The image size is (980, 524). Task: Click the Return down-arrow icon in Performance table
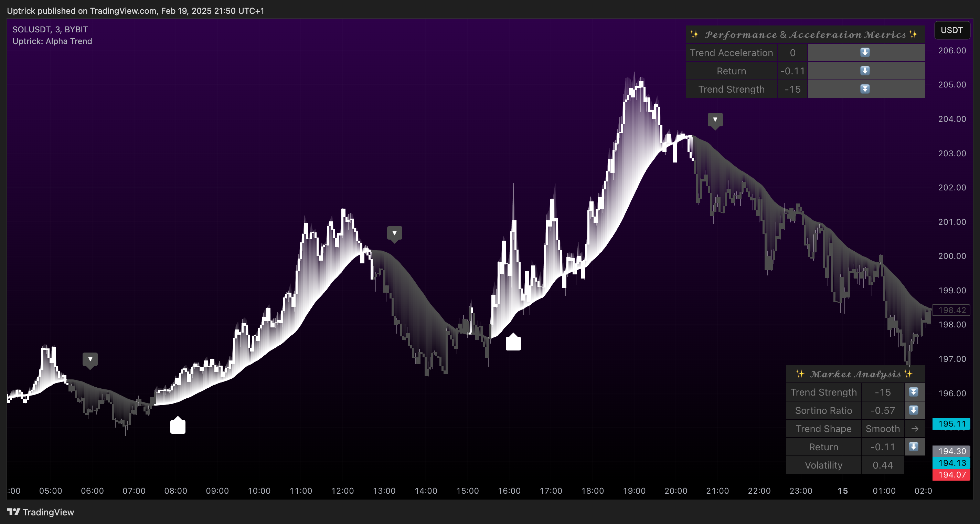(x=865, y=71)
